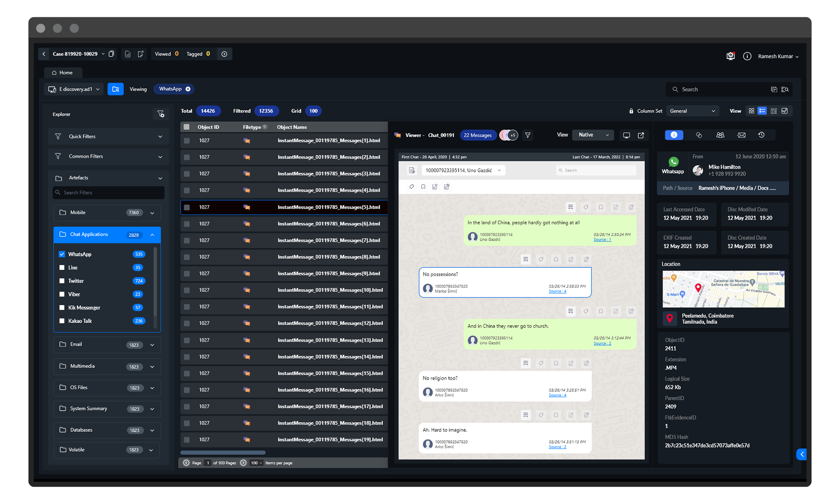This screenshot has height=504, width=840.
Task: Switch to grid tile view icon
Action: [x=751, y=111]
